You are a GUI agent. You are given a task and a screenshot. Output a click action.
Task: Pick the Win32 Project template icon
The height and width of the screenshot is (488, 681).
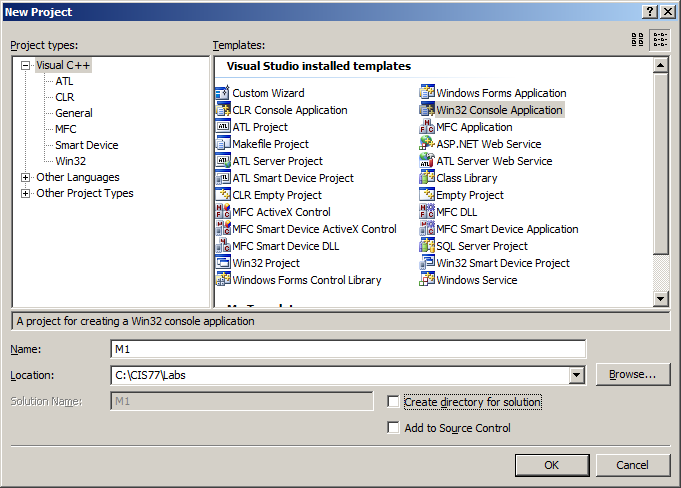point(223,263)
